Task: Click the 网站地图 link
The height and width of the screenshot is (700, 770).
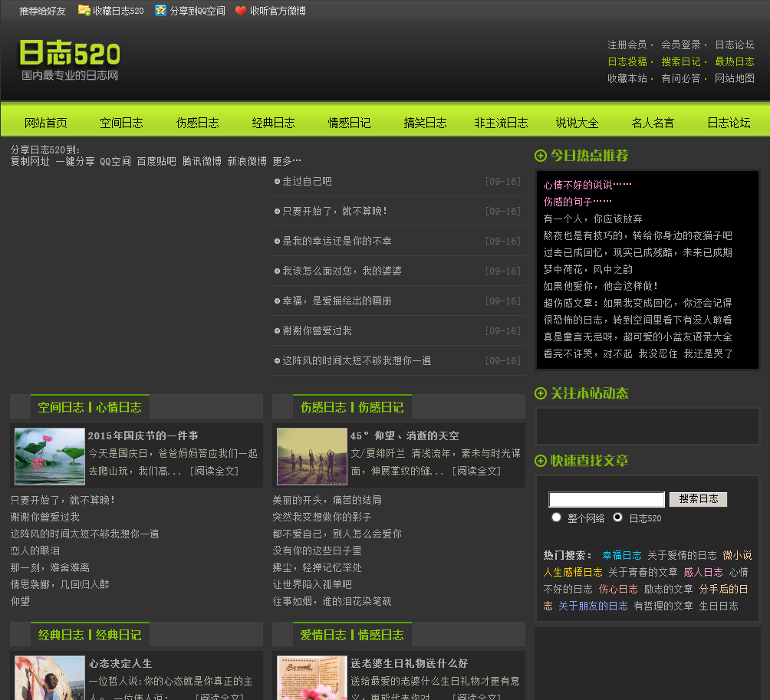Action: (x=734, y=78)
